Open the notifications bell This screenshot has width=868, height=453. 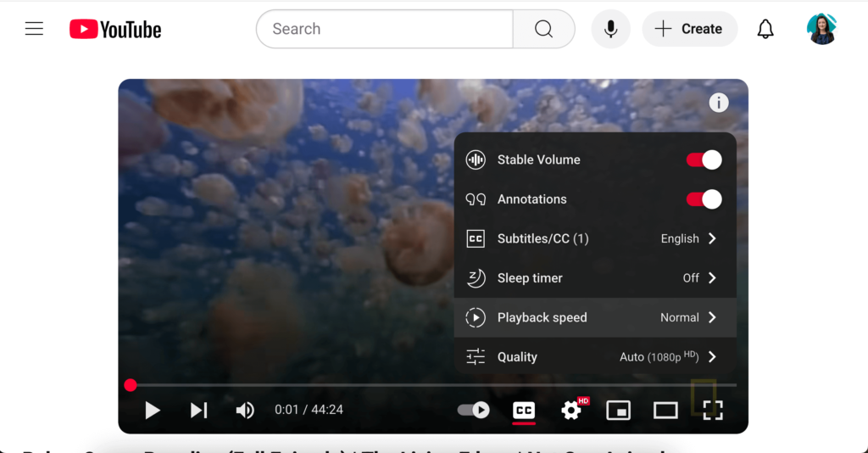click(x=765, y=29)
